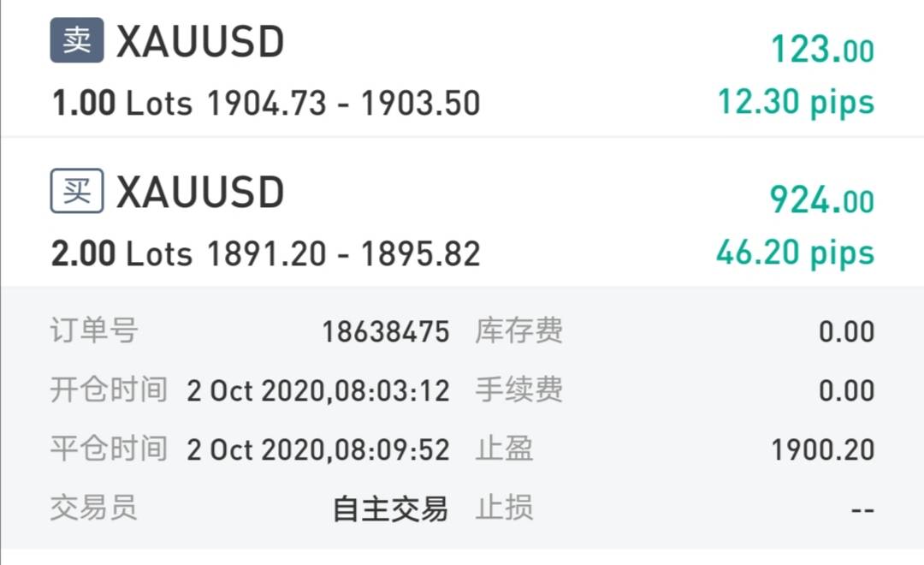Tap the order number 18638475
The width and height of the screenshot is (924, 565).
tap(385, 332)
